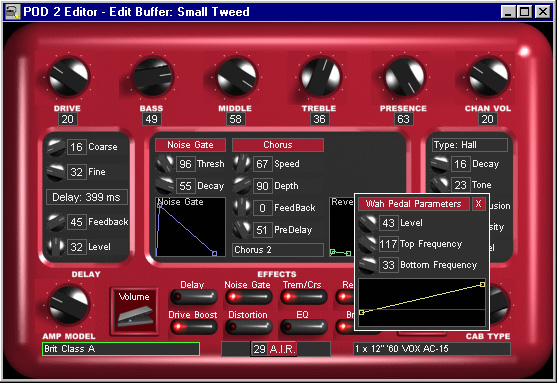The image size is (557, 383).
Task: Close the Wah Pedal Parameters panel
Action: (478, 204)
